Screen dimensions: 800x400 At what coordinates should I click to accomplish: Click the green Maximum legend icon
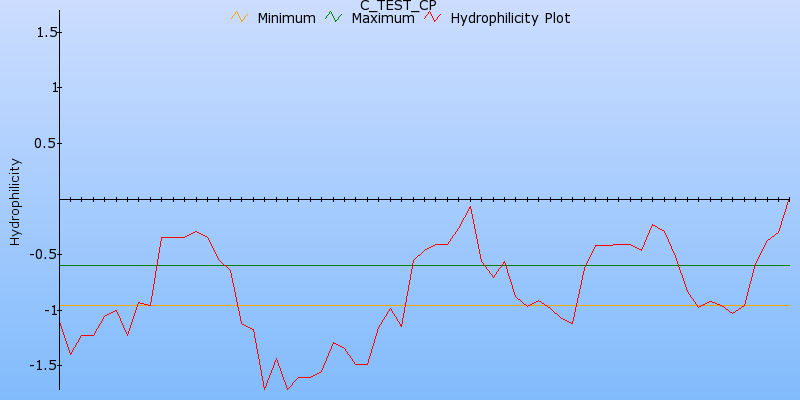(x=333, y=17)
